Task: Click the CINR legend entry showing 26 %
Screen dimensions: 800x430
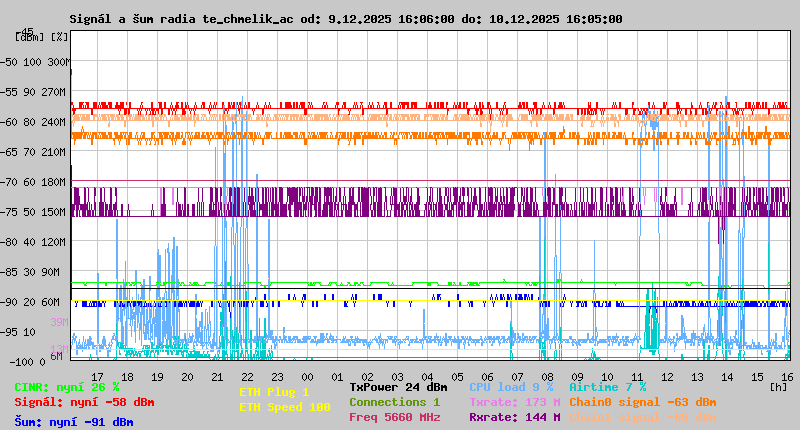Action: tap(67, 387)
